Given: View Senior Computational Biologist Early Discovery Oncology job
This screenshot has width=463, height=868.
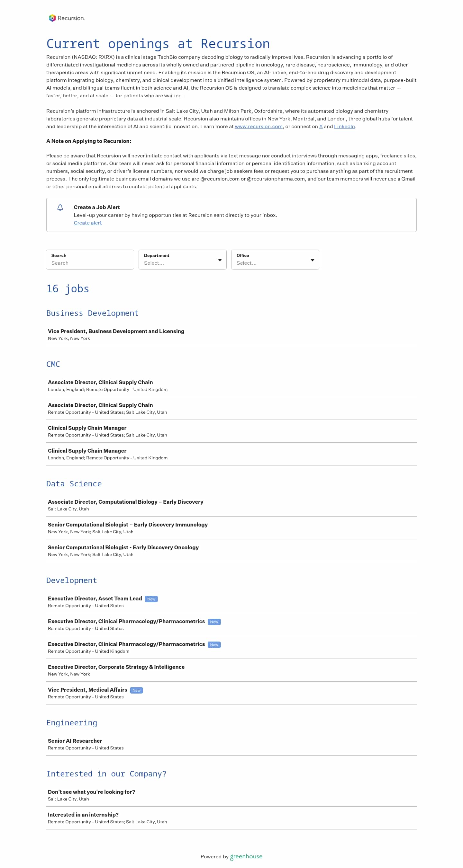Looking at the screenshot, I should pyautogui.click(x=231, y=551).
